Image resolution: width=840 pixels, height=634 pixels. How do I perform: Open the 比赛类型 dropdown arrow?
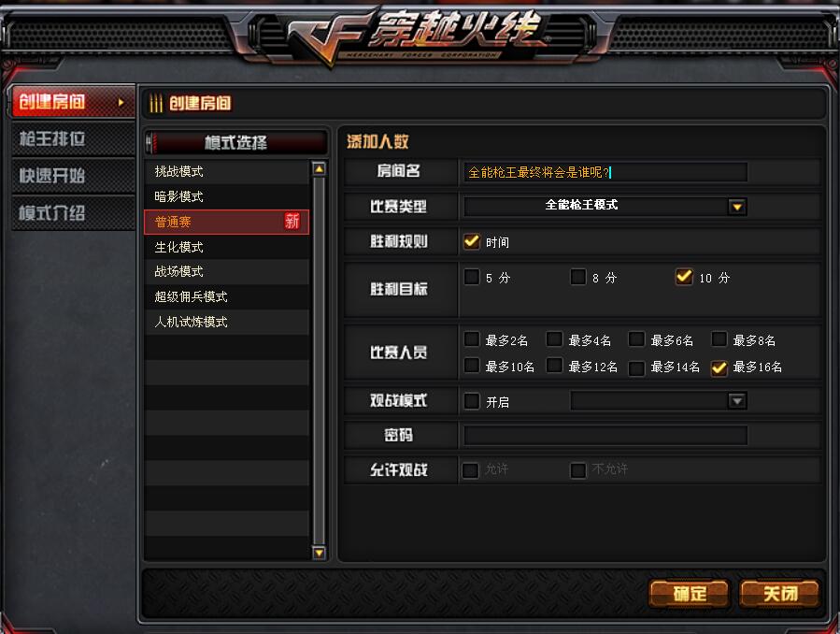pos(737,207)
